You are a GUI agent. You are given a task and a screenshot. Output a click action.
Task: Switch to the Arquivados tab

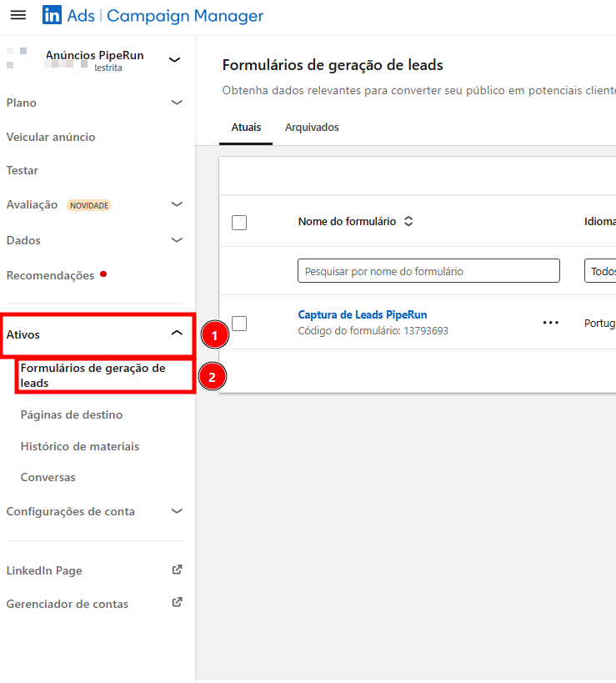[x=312, y=128]
